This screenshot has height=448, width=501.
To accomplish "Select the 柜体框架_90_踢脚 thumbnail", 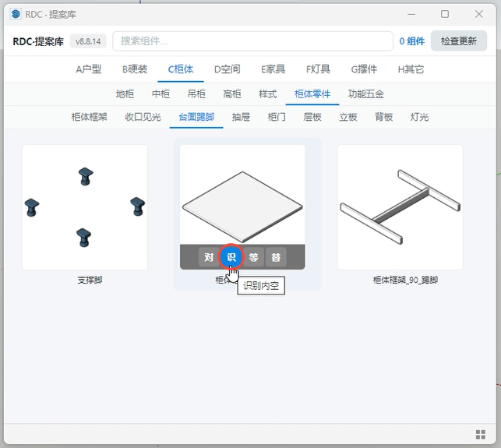I will [400, 207].
